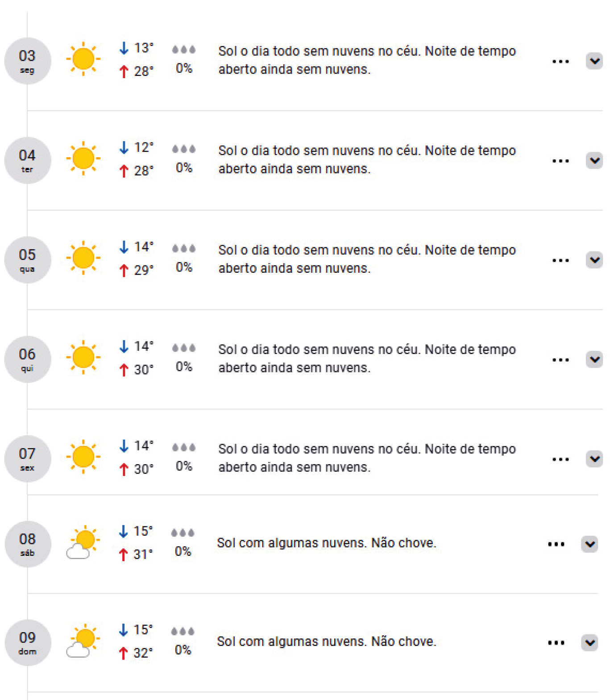614x700 pixels.
Task: Select the 09 dom date circle
Action: 27,643
